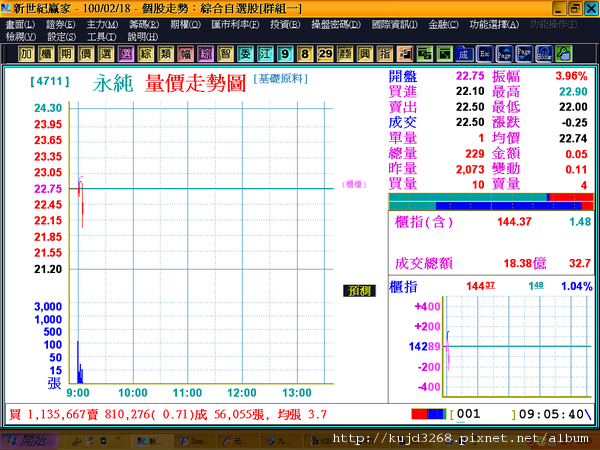Image resolution: width=600 pixels, height=450 pixels.
Task: Click the 櫃指(含) index row label
Action: click(x=424, y=222)
